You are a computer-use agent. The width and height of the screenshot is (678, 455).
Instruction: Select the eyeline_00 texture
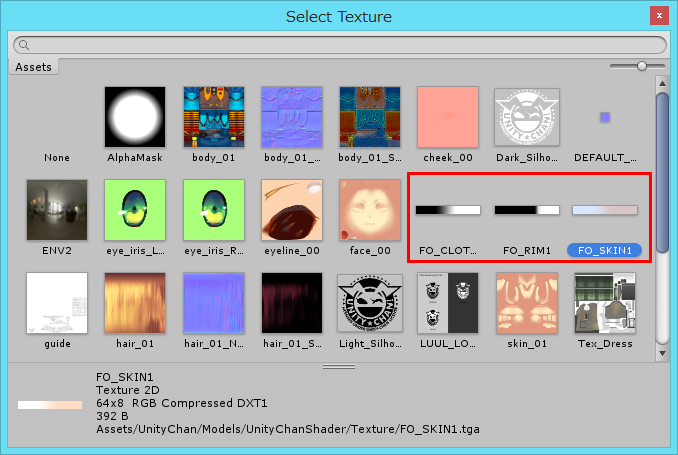click(x=292, y=210)
